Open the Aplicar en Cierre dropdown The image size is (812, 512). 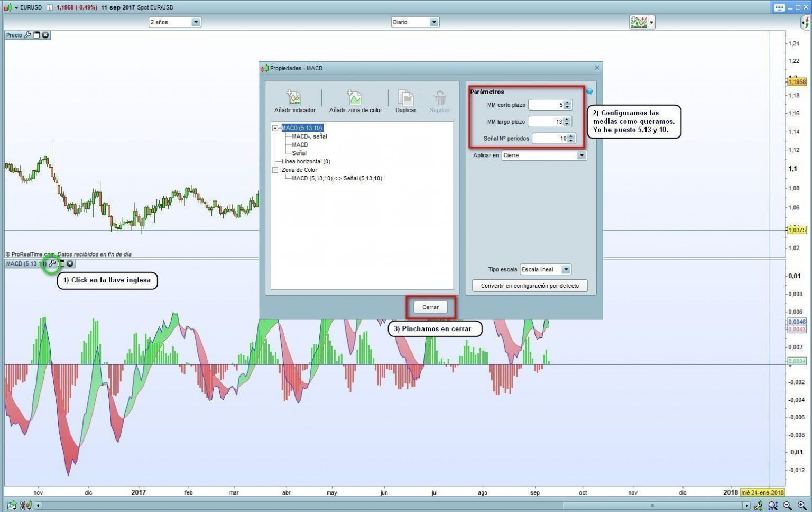tap(581, 156)
